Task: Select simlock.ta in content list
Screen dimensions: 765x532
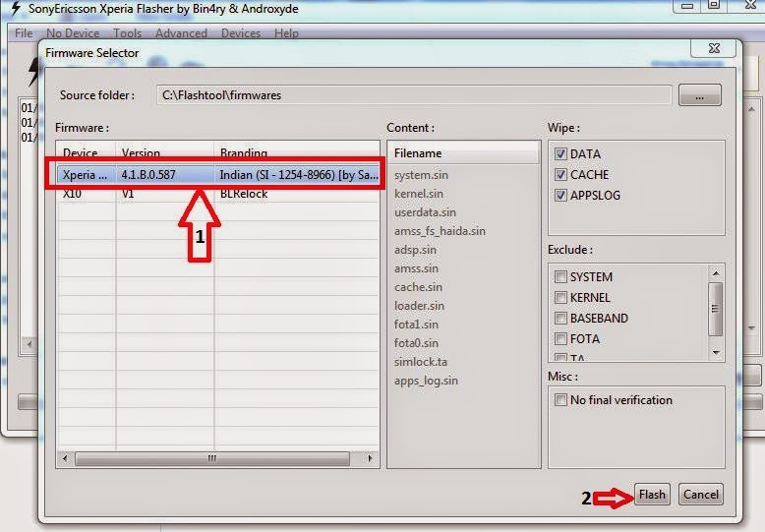Action: [x=421, y=362]
